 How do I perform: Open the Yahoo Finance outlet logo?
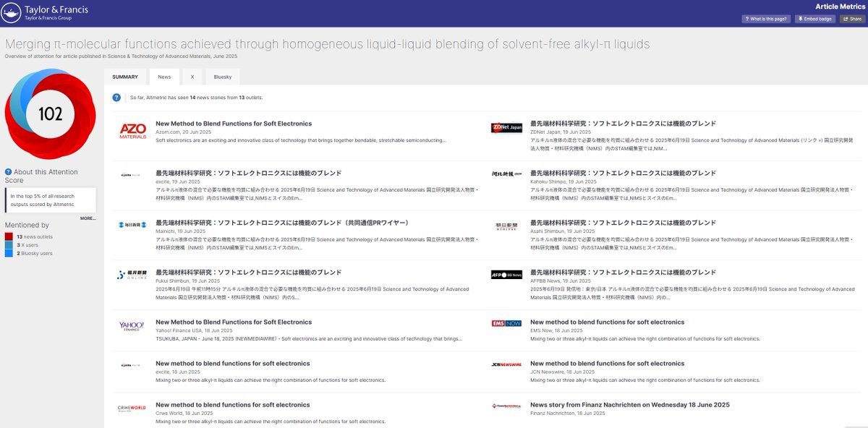point(132,325)
